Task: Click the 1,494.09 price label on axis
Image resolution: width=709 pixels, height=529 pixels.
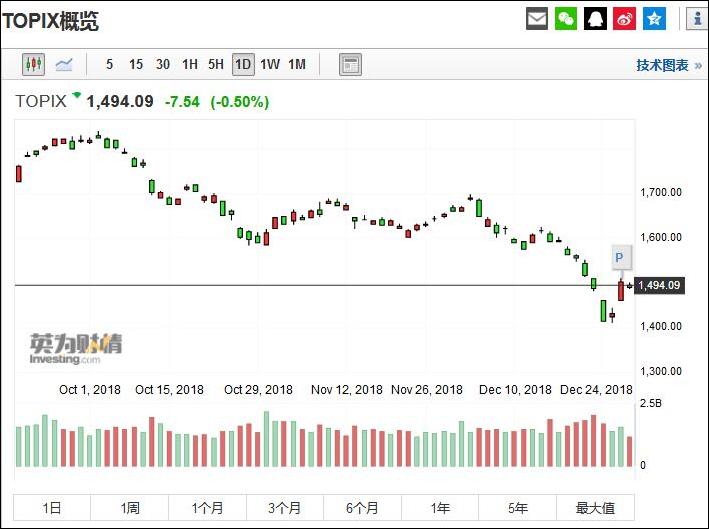Action: [659, 286]
